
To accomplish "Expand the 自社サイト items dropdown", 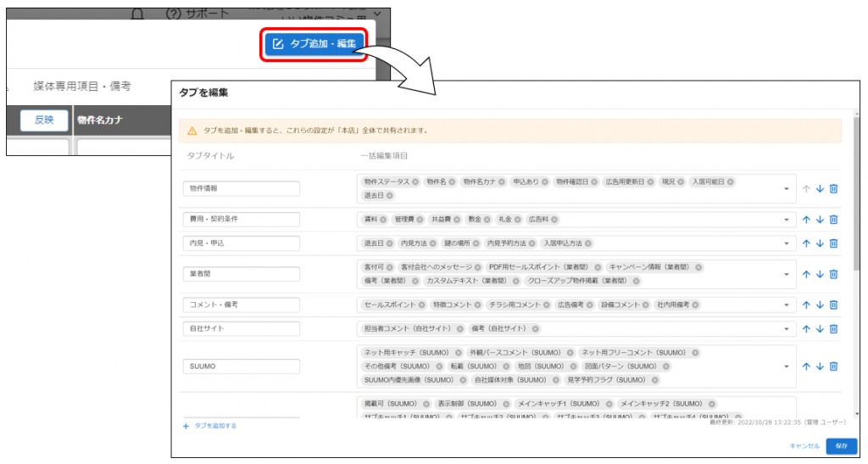I will coord(786,329).
